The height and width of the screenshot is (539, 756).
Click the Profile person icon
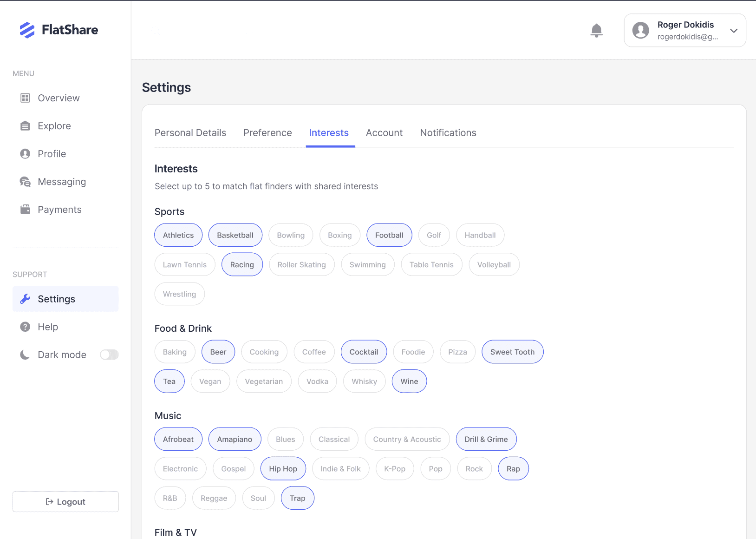(x=25, y=154)
